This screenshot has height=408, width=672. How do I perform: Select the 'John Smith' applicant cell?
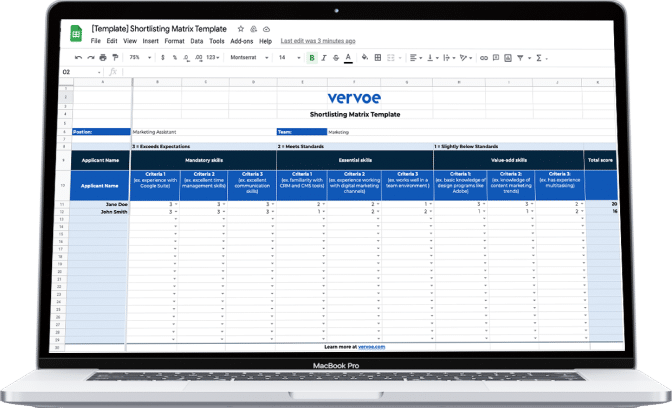click(100, 212)
